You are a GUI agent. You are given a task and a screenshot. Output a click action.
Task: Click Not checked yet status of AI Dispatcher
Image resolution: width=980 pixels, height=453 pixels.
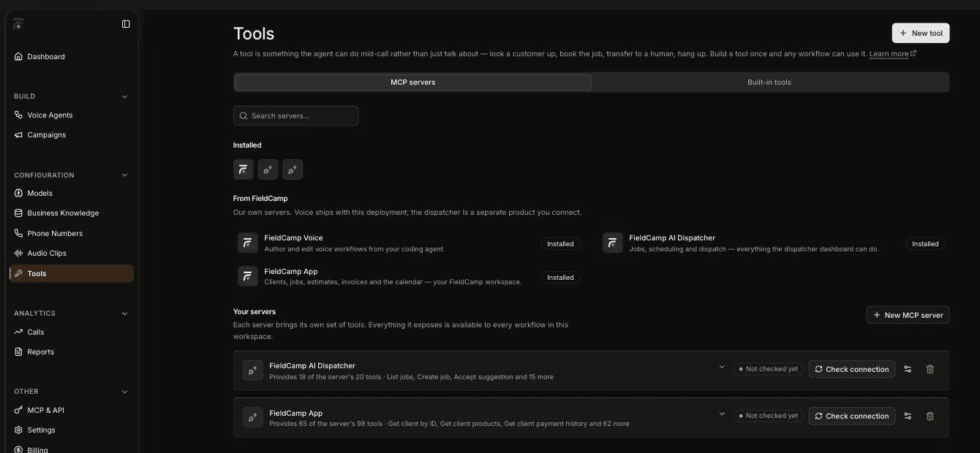point(768,369)
